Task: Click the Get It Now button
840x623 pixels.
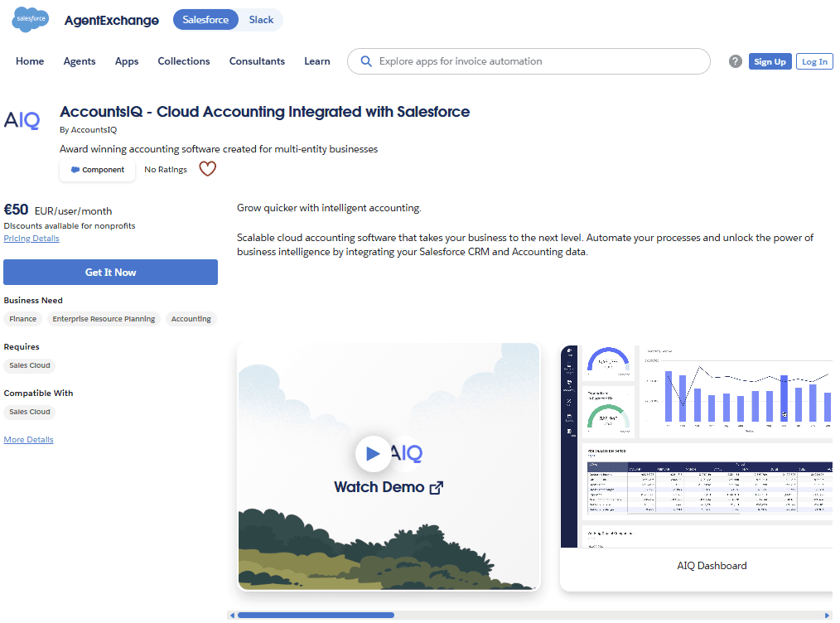Action: pos(110,272)
